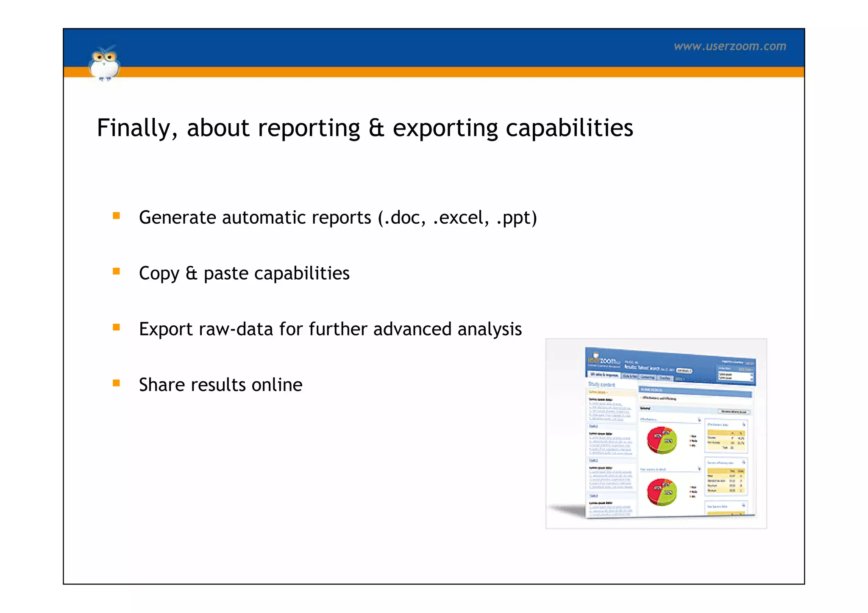Click the white pill button beside Results title
The height and width of the screenshot is (613, 868).
click(x=684, y=371)
